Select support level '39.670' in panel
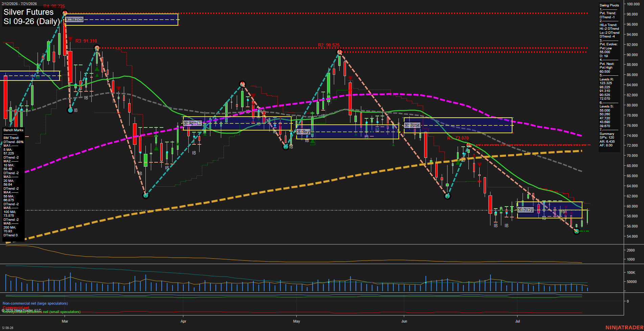The height and width of the screenshot is (331, 644). tap(605, 126)
